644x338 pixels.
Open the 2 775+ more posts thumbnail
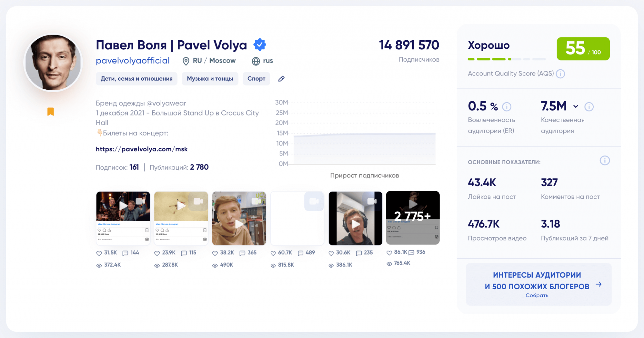(413, 217)
